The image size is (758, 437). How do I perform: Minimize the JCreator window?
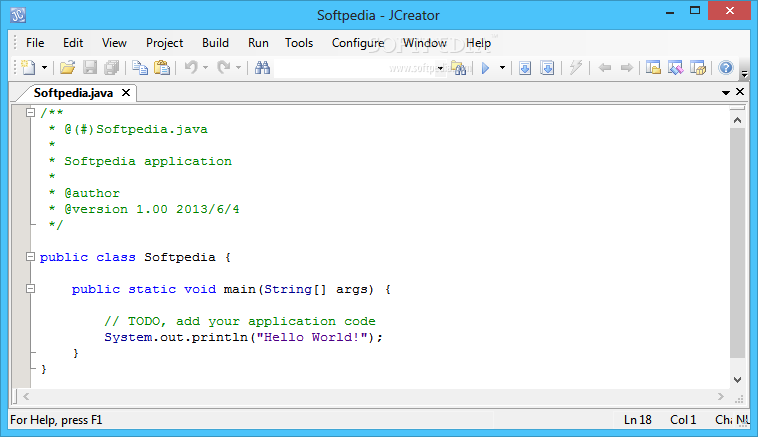tap(670, 11)
